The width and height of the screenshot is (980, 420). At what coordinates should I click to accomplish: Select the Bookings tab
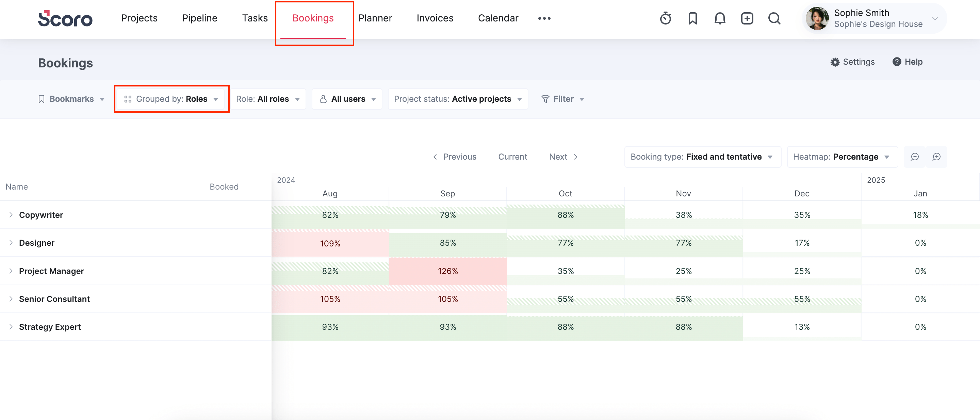point(313,18)
